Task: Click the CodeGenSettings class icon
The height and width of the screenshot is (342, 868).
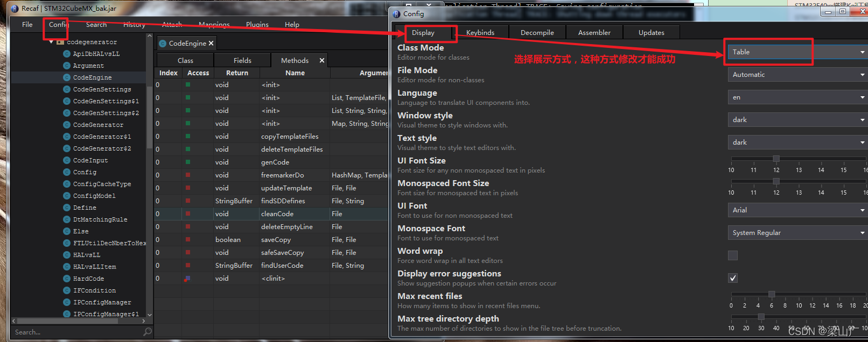Action: point(67,89)
